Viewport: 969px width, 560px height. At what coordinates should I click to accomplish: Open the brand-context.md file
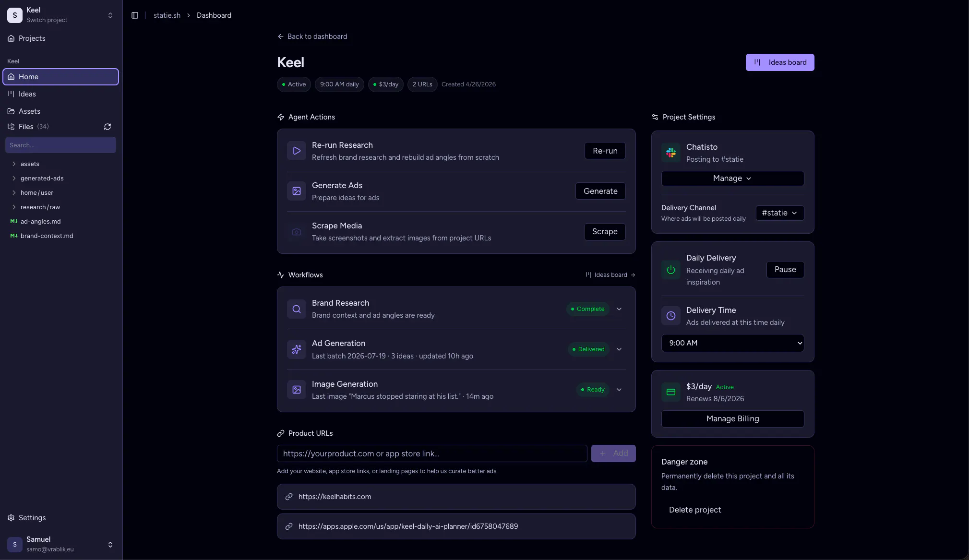(x=47, y=236)
